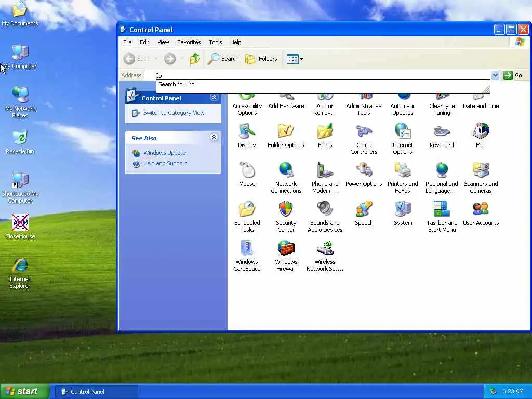Open Help and Support link
This screenshot has width=532, height=399.
tap(165, 163)
